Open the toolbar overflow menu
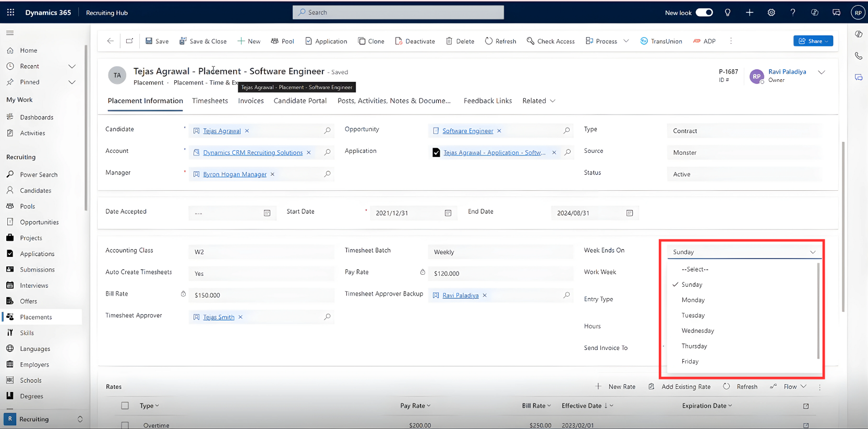The image size is (868, 429). pos(731,41)
